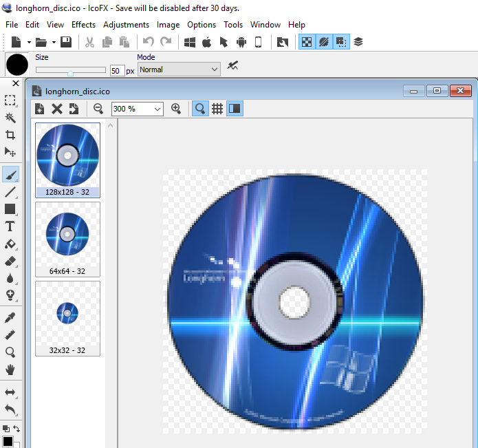Viewport: 478px width, 448px height.
Task: Select the 64x64 - 32 thumbnail
Action: [67, 239]
